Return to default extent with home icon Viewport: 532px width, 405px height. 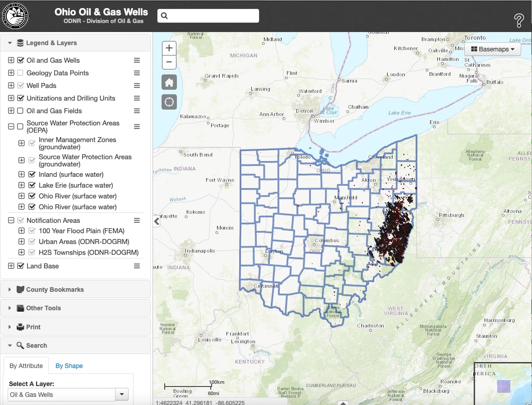pyautogui.click(x=169, y=83)
